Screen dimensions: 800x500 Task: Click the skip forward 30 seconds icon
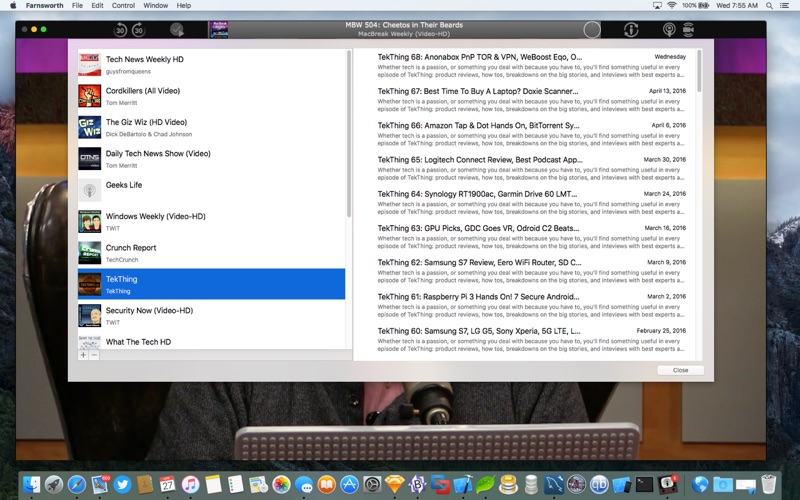[138, 30]
